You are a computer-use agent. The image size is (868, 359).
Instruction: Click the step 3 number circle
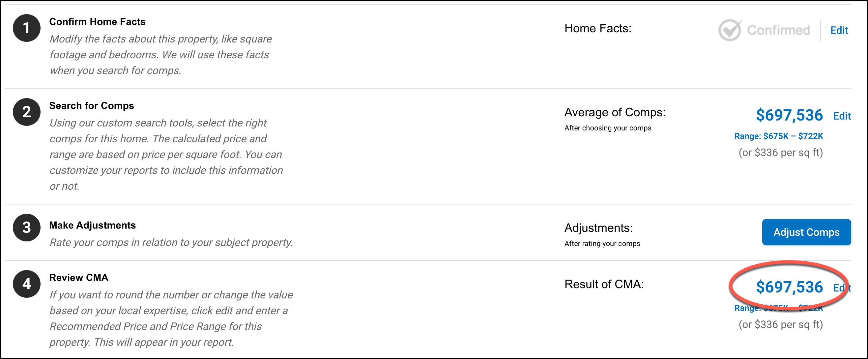pyautogui.click(x=27, y=227)
